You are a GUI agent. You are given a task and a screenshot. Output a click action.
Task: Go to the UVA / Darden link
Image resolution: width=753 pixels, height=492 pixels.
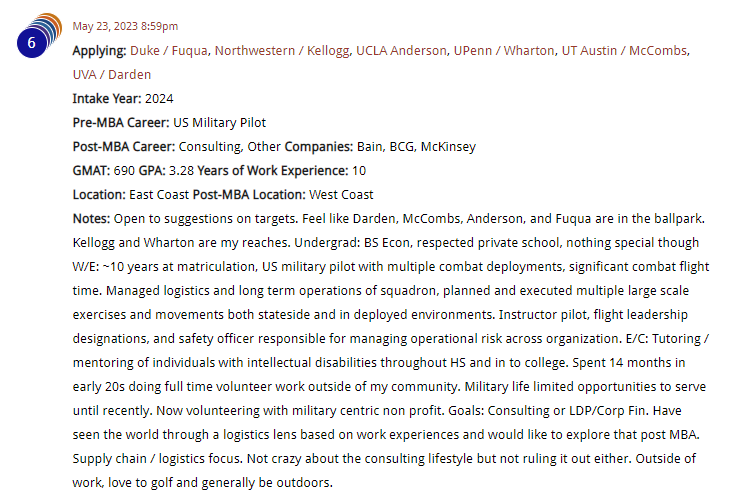click(112, 75)
